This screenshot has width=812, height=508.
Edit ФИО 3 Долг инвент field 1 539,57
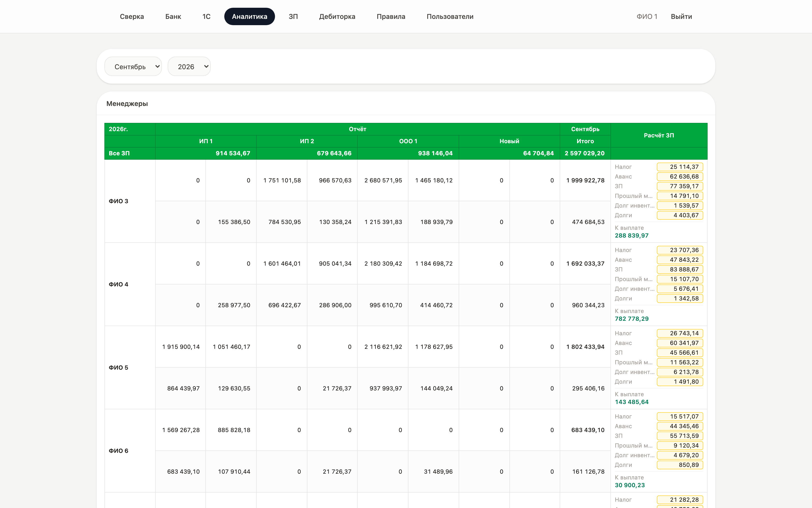tap(680, 206)
